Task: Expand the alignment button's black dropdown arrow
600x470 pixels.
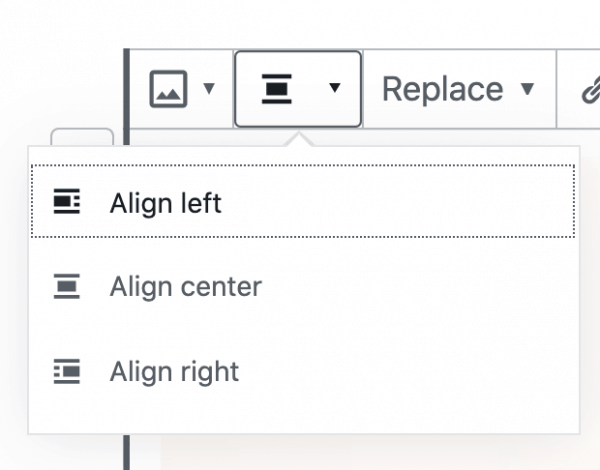Action: 334,88
